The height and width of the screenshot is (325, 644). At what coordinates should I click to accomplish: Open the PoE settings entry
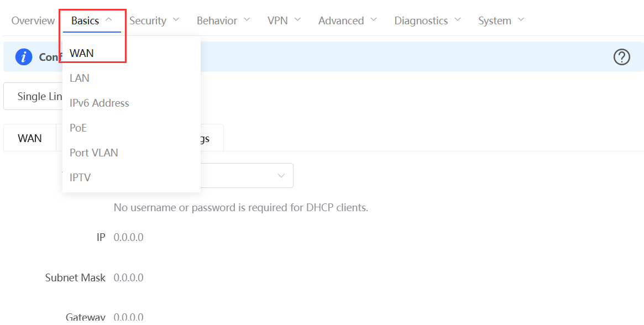tap(78, 128)
